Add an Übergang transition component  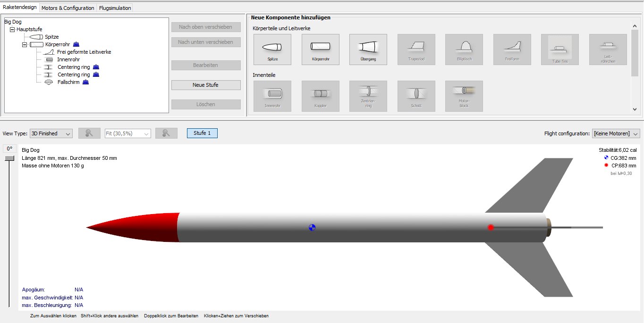368,49
